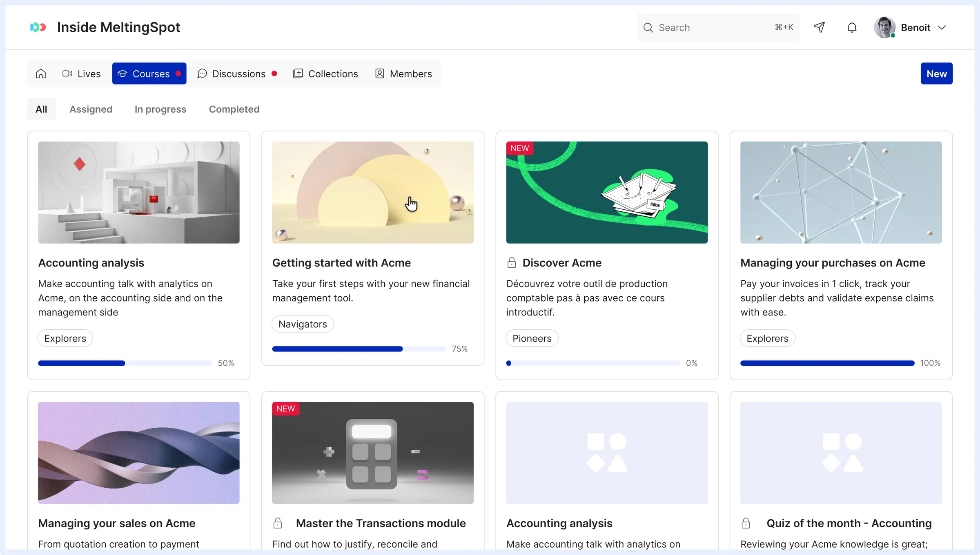Viewport: 980px width, 555px height.
Task: Click the MeltingSpot logo icon
Action: [38, 27]
